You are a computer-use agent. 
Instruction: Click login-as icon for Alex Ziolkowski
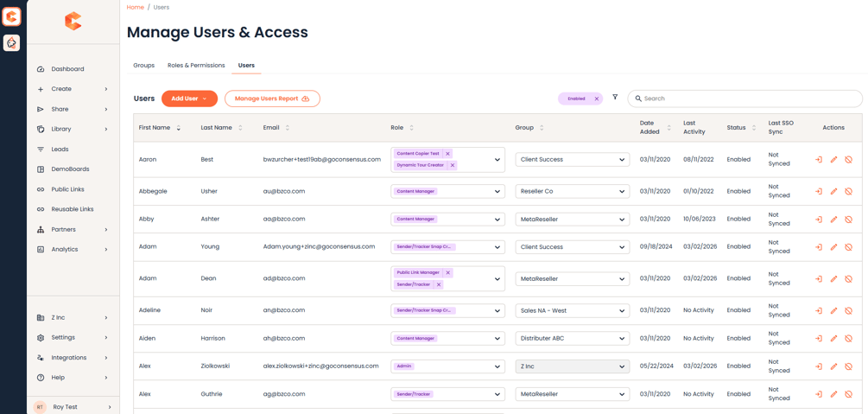(818, 366)
